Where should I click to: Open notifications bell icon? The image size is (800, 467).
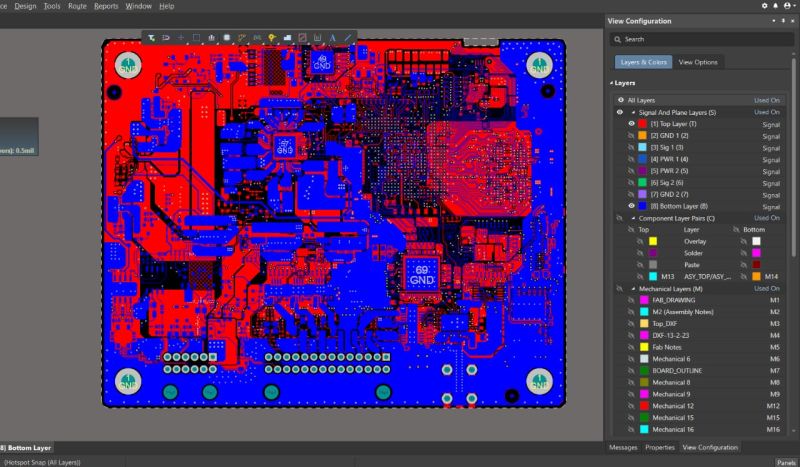click(777, 6)
